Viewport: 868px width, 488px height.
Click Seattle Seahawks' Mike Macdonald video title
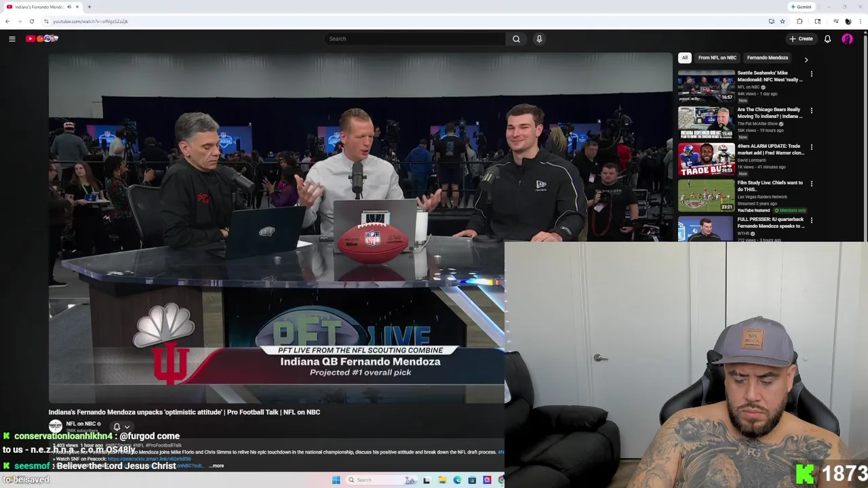tap(770, 76)
